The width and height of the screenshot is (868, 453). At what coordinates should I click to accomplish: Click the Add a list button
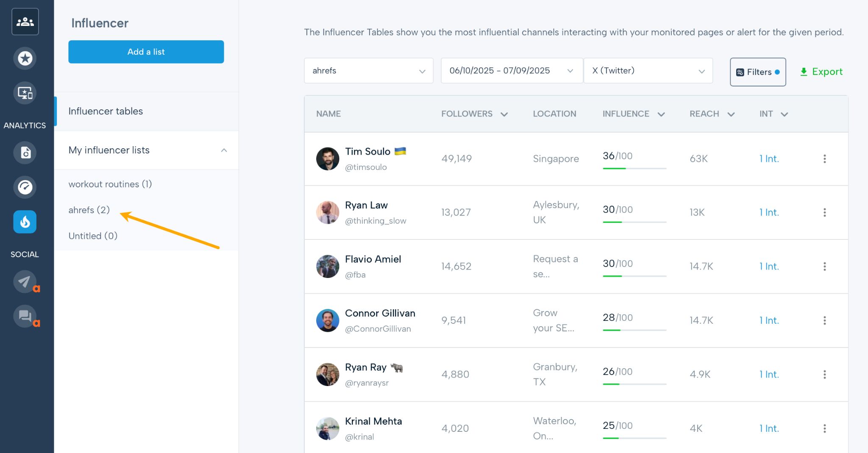(146, 52)
